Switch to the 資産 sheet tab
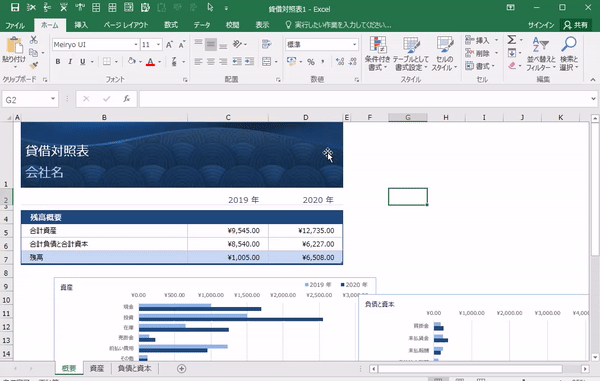The height and width of the screenshot is (381, 600). (97, 368)
